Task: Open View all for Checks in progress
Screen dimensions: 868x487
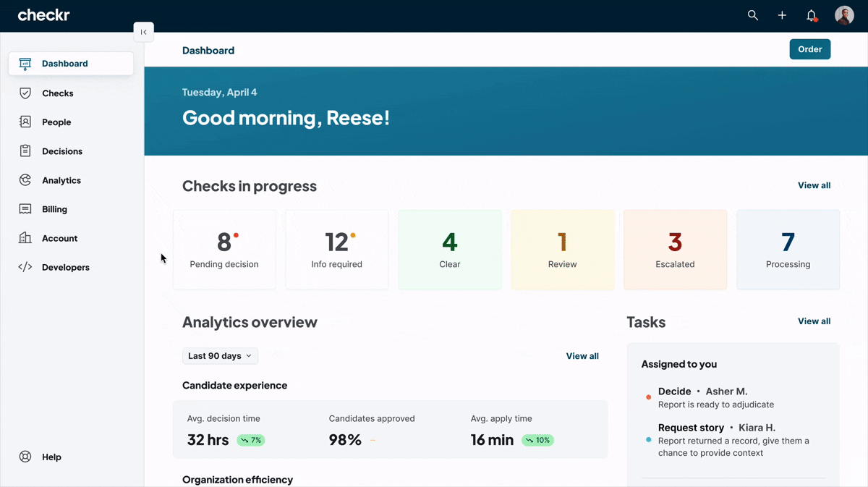Action: click(x=813, y=185)
